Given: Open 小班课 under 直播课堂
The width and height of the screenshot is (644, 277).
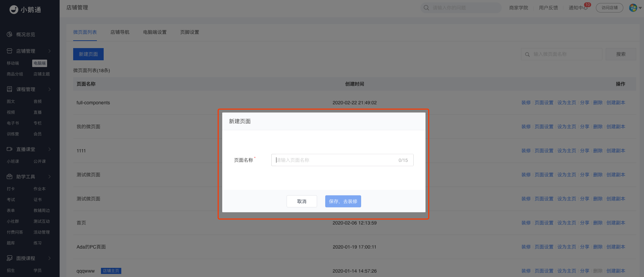Looking at the screenshot, I should (13, 162).
